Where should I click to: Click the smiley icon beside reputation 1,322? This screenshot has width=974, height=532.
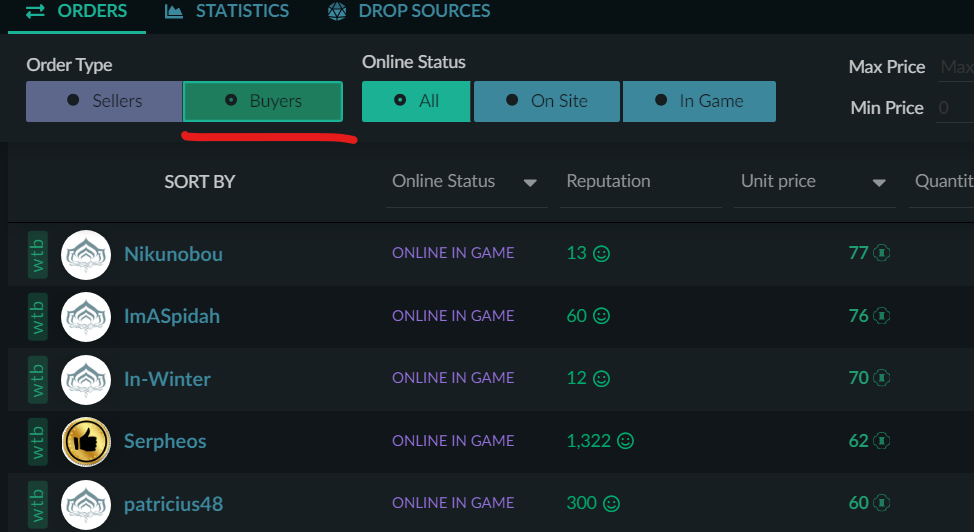pyautogui.click(x=625, y=441)
